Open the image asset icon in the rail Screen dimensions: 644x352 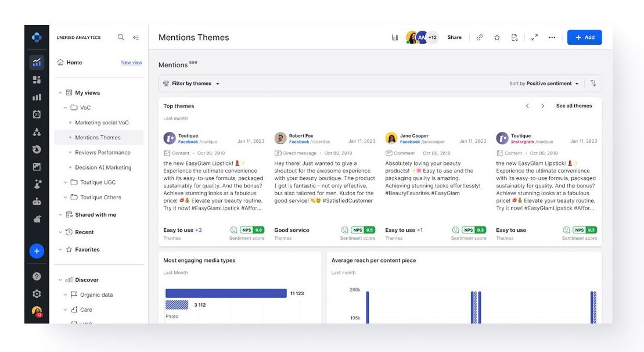click(x=37, y=167)
